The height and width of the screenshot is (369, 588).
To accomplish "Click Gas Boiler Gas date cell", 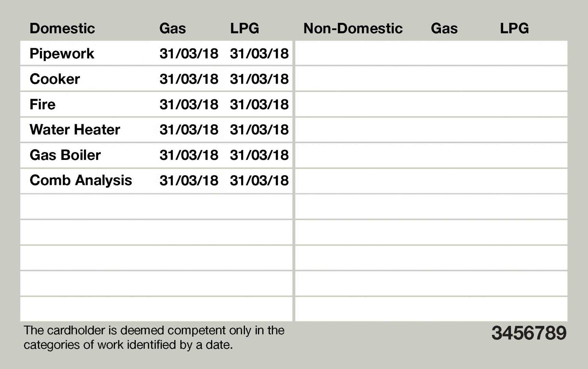I will tap(189, 155).
